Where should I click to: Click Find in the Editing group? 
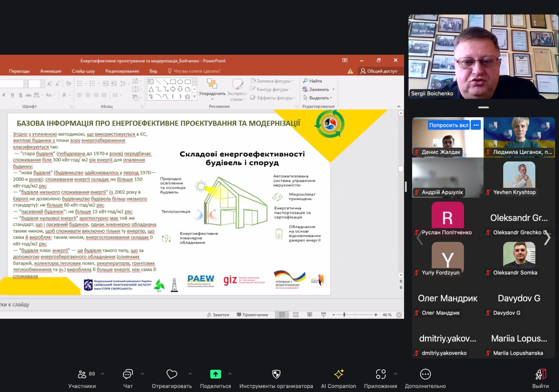312,81
